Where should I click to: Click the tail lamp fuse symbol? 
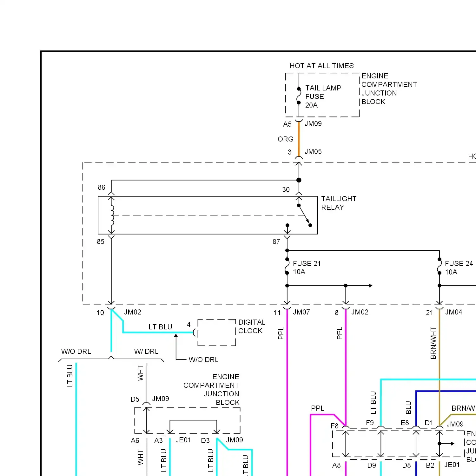tap(299, 96)
